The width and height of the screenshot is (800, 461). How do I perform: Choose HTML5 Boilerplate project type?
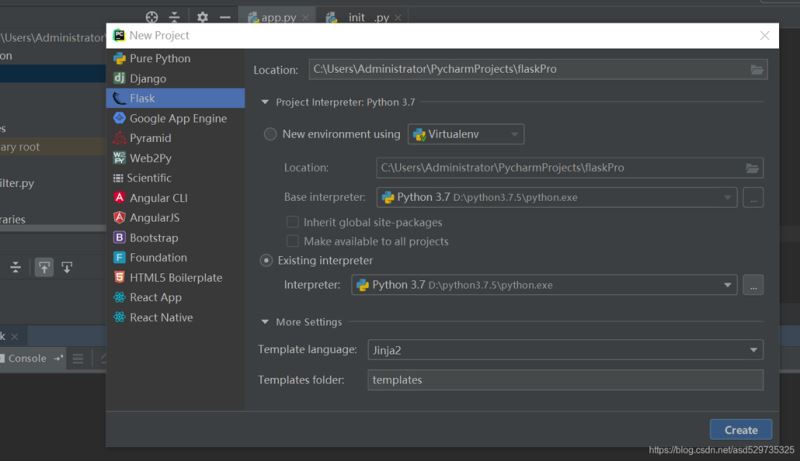coord(175,277)
